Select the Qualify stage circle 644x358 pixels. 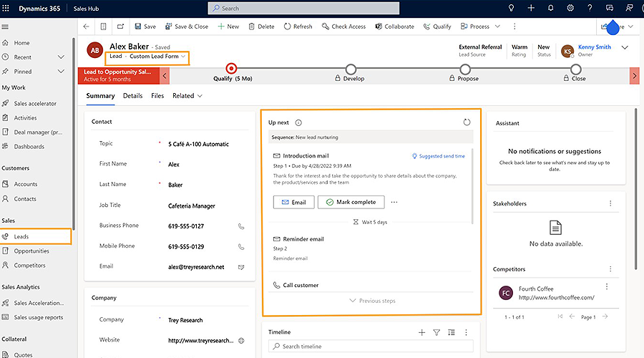click(231, 68)
